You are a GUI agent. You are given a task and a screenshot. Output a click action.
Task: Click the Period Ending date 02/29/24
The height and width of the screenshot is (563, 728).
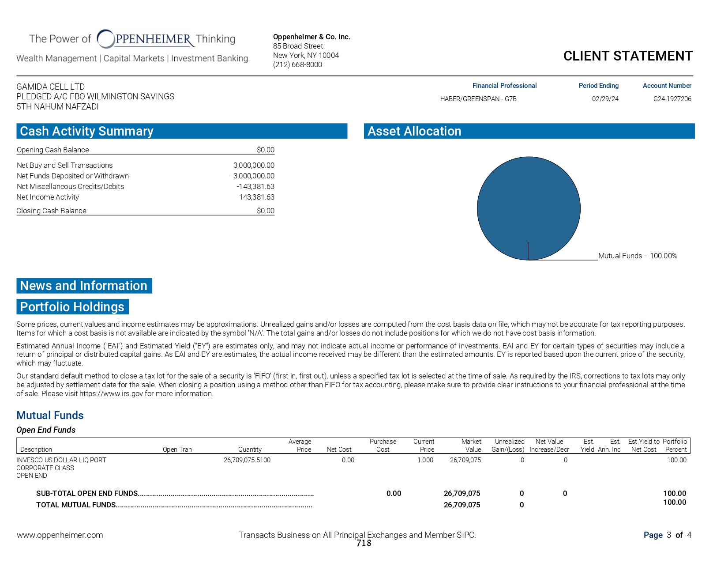pos(605,99)
